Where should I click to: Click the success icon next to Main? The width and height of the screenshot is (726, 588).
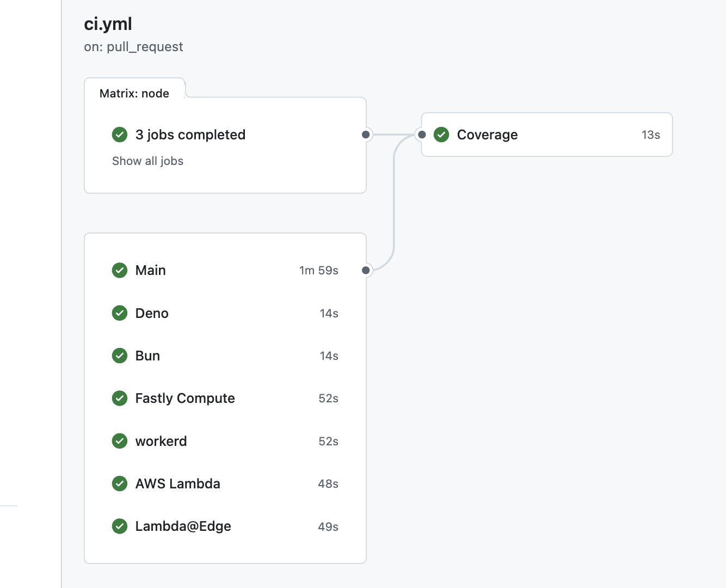coord(120,270)
